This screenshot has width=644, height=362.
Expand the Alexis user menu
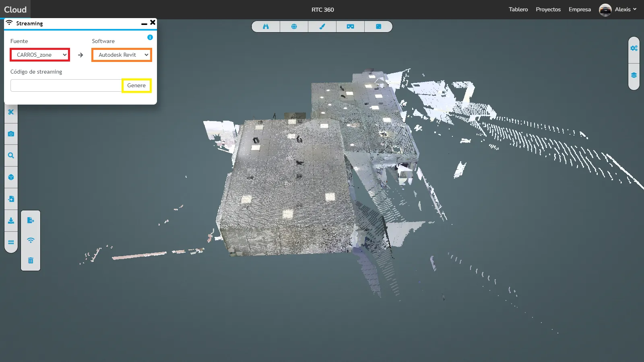[x=625, y=10]
